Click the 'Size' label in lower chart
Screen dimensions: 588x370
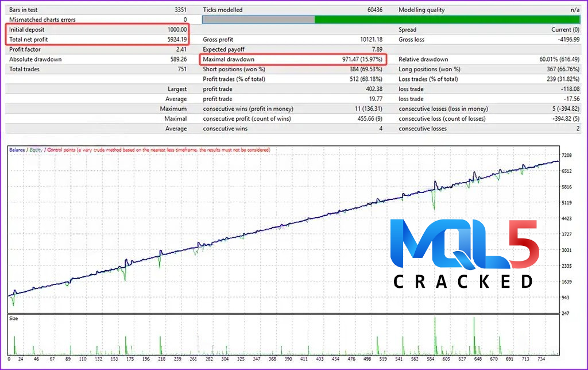pos(14,319)
